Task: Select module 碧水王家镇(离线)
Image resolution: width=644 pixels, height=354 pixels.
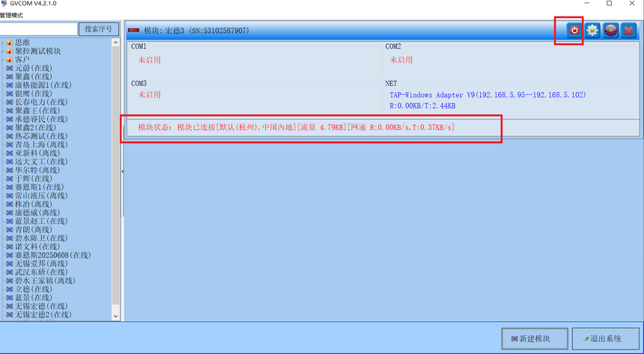Action: 45,281
